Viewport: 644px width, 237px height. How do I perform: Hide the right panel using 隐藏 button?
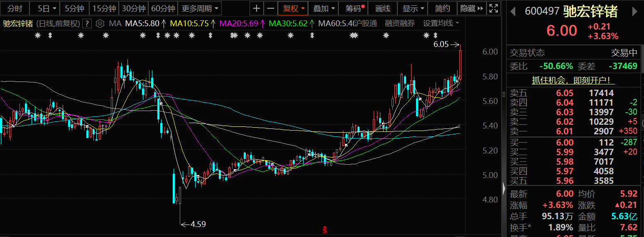pos(472,8)
